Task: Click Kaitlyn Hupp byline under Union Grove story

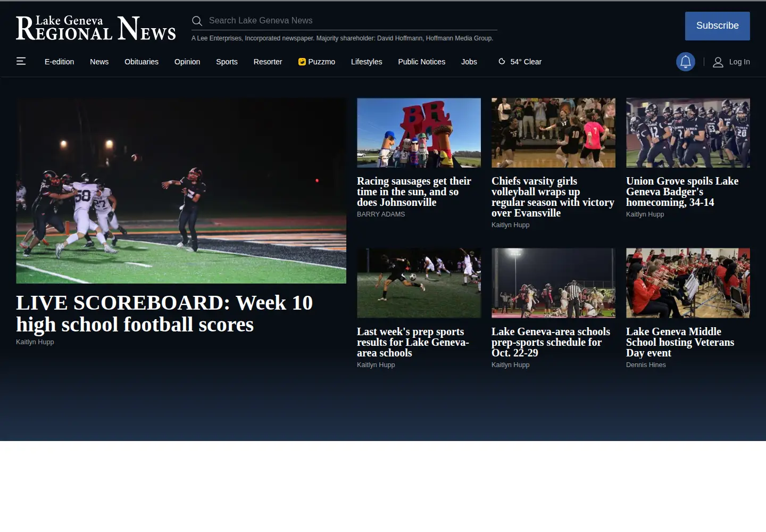Action: click(x=645, y=214)
